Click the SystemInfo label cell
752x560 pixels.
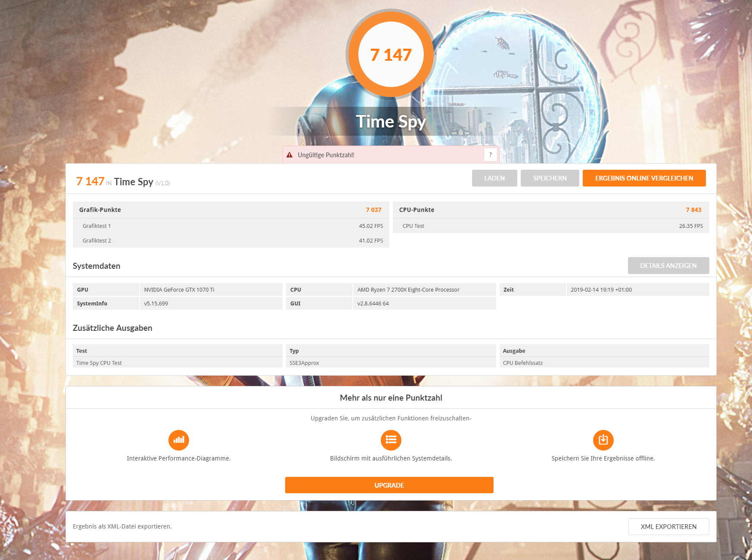106,303
